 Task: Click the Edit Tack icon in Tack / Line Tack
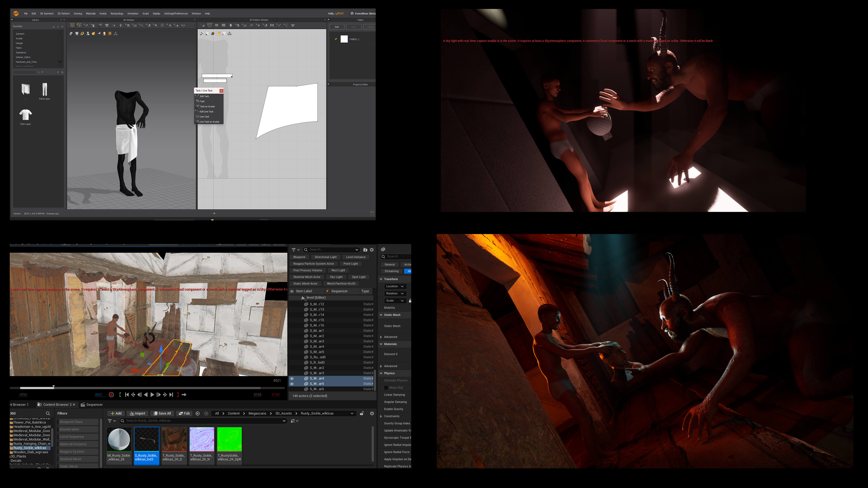198,96
